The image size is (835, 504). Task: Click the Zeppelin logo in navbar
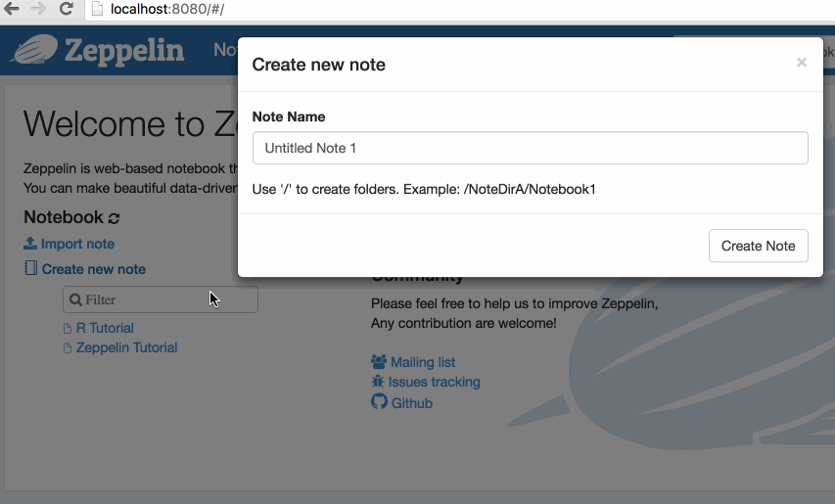point(35,50)
